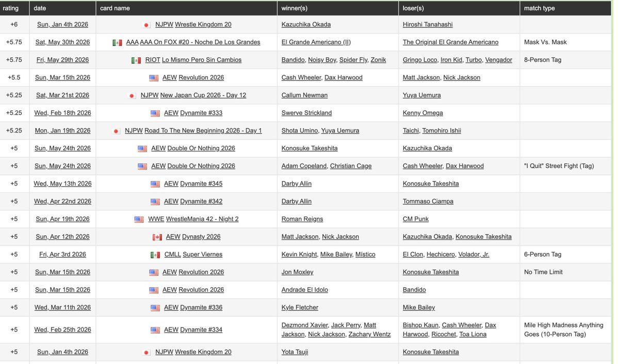The image size is (619, 364).
Task: Open Gringo Loco wrestler link
Action: click(x=419, y=60)
